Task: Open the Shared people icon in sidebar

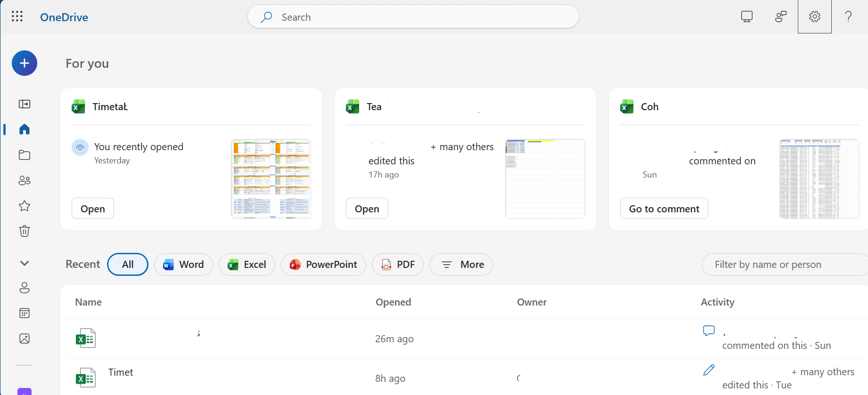Action: pos(25,180)
